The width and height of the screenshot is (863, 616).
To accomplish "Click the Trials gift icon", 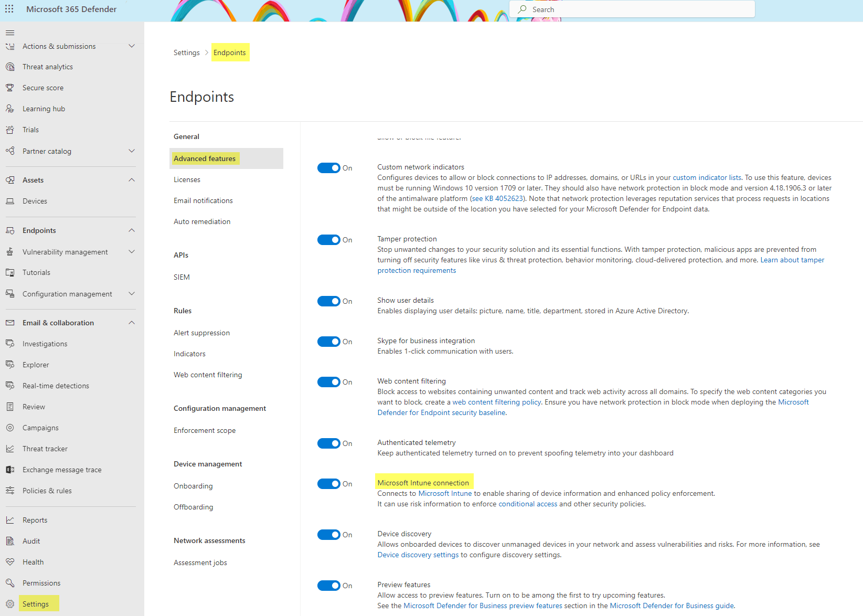I will tap(10, 130).
